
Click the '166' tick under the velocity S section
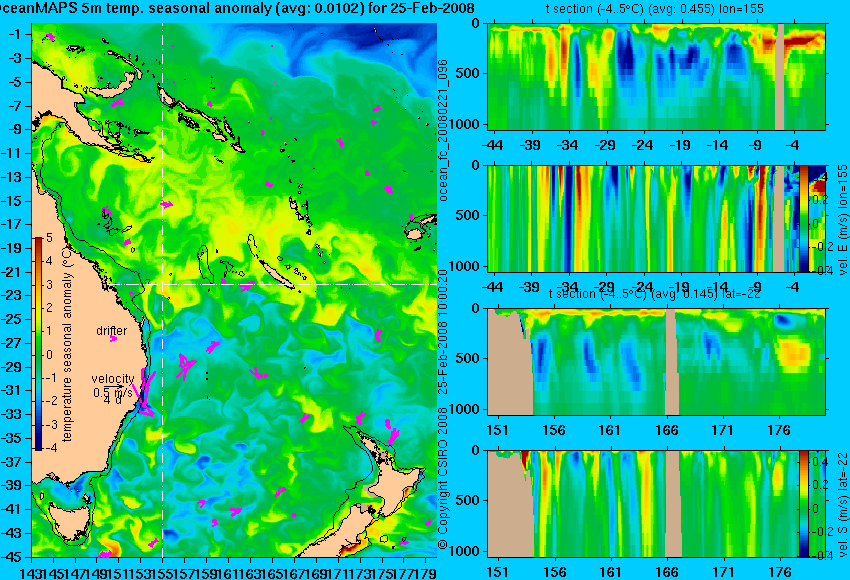click(667, 572)
